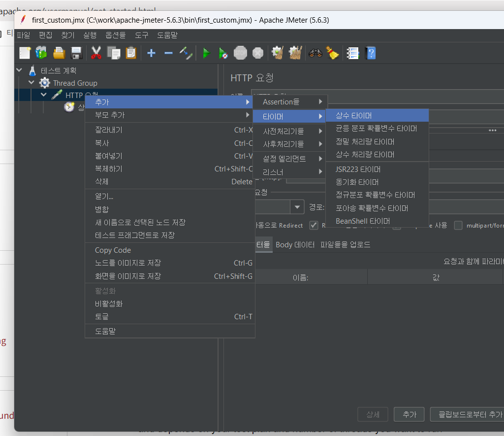
Task: Click the blue plus Expand All icon
Action: click(151, 53)
